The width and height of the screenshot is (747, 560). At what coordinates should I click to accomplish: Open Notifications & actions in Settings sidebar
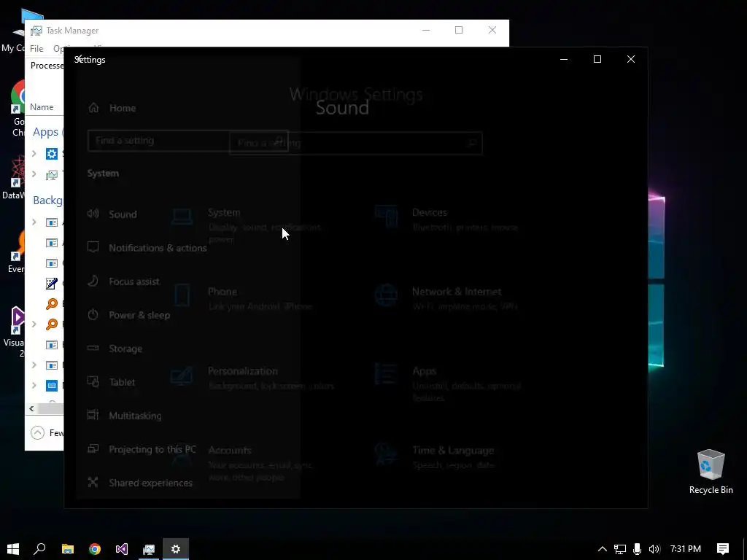(x=147, y=248)
